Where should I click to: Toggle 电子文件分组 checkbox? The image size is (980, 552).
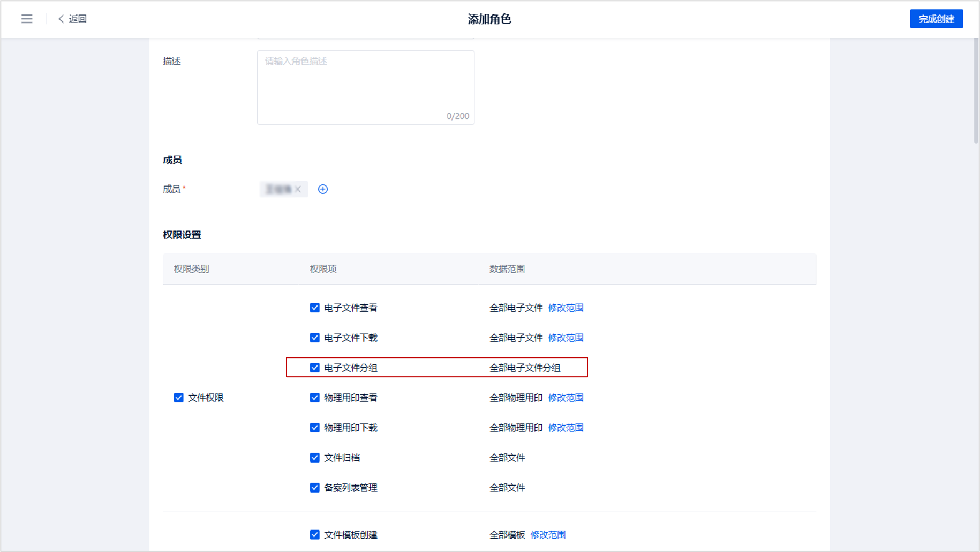click(x=315, y=368)
